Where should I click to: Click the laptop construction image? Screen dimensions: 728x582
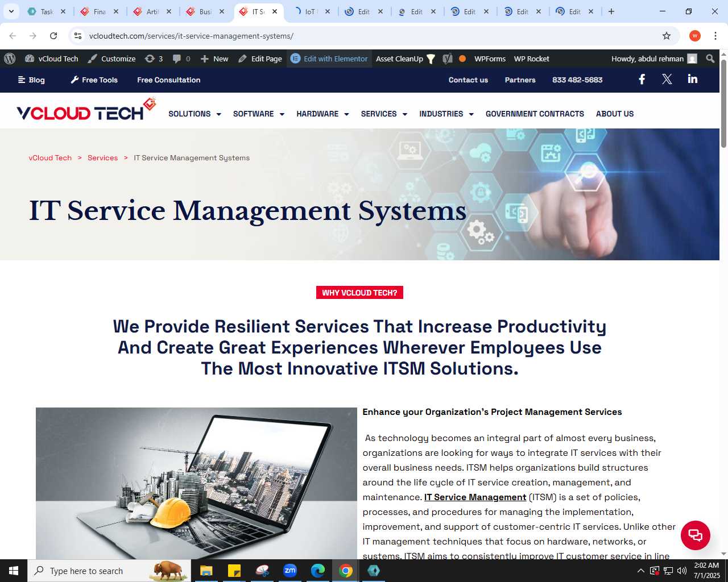196,483
